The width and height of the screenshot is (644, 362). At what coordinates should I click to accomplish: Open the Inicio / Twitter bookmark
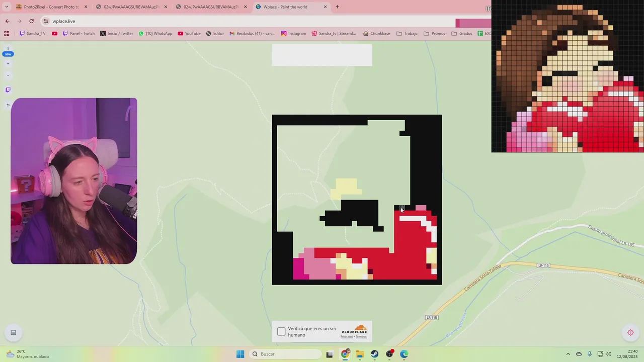tap(117, 34)
